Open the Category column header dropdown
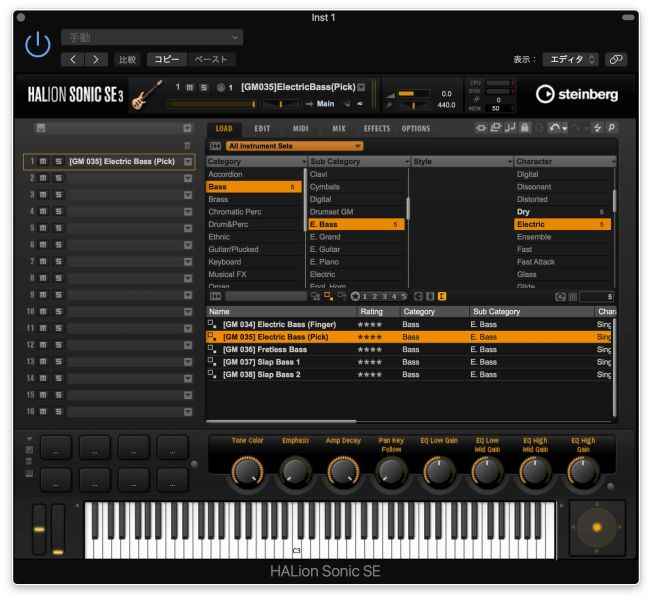 point(304,161)
